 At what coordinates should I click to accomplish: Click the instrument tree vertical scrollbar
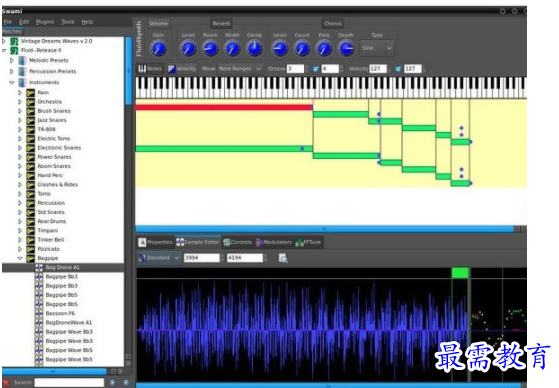pos(128,71)
